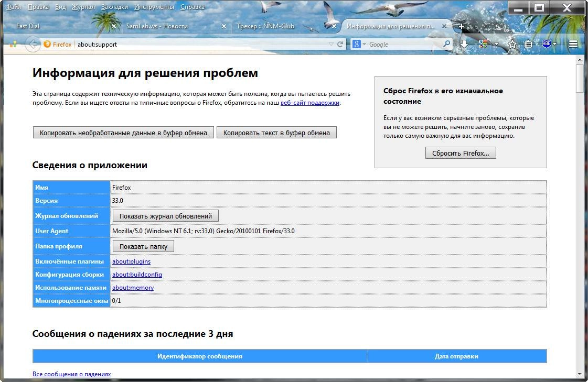Viewport: 588px width, 382px height.
Task: Open the address bar history dropdown arrow
Action: pyautogui.click(x=331, y=44)
